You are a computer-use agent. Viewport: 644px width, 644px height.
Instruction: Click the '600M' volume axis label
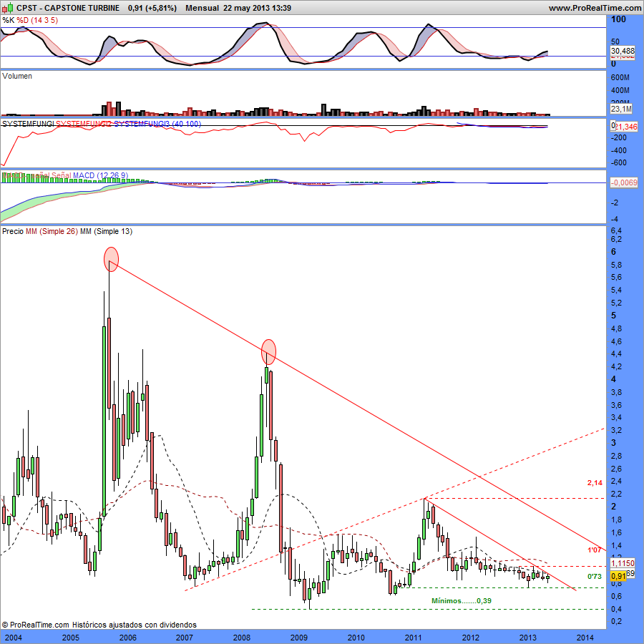tap(620, 77)
